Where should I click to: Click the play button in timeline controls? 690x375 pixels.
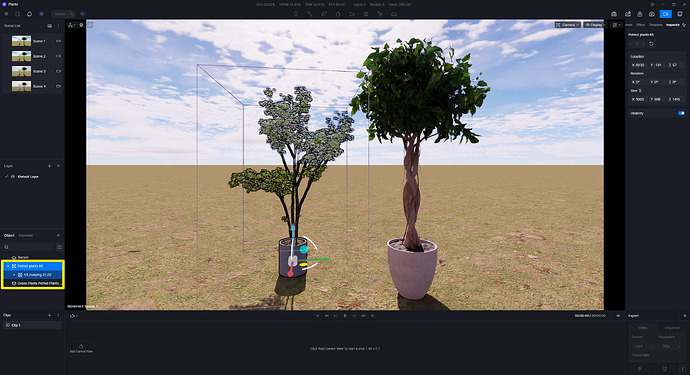pyautogui.click(x=345, y=316)
